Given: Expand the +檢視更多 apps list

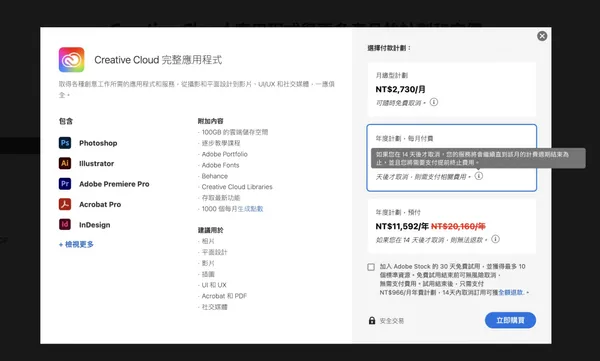Looking at the screenshot, I should (76, 244).
